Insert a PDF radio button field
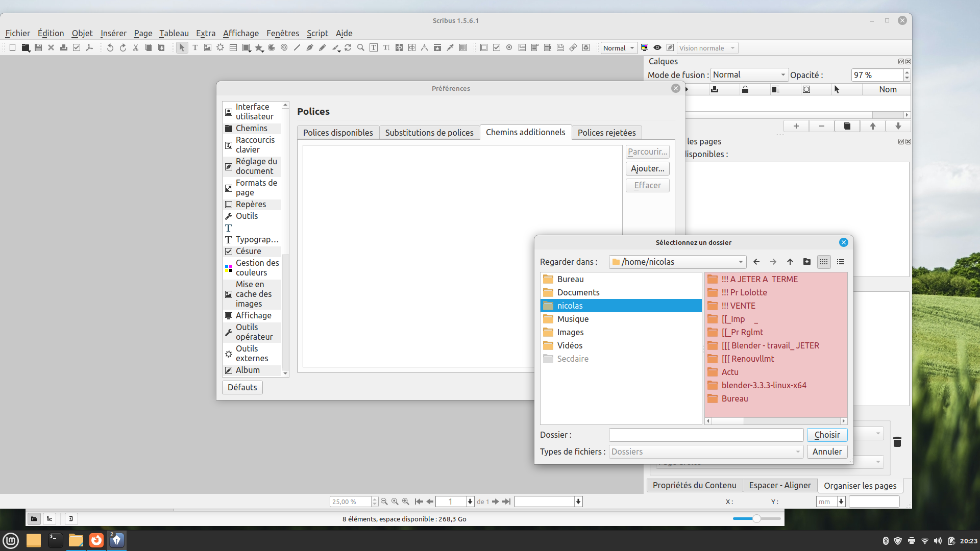This screenshot has width=980, height=551. point(509,48)
